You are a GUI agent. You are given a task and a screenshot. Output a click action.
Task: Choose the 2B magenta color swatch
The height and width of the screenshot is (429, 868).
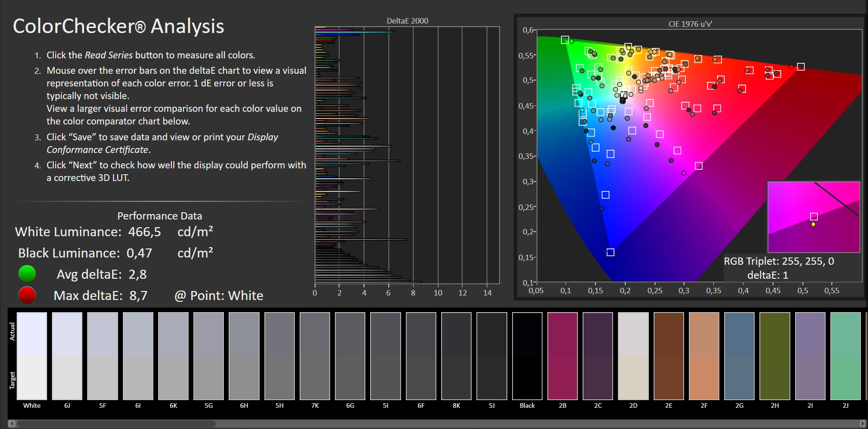click(x=562, y=356)
